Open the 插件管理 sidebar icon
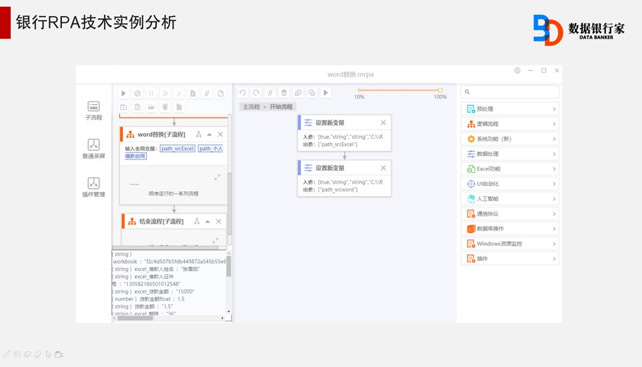This screenshot has height=367, width=642. click(94, 187)
